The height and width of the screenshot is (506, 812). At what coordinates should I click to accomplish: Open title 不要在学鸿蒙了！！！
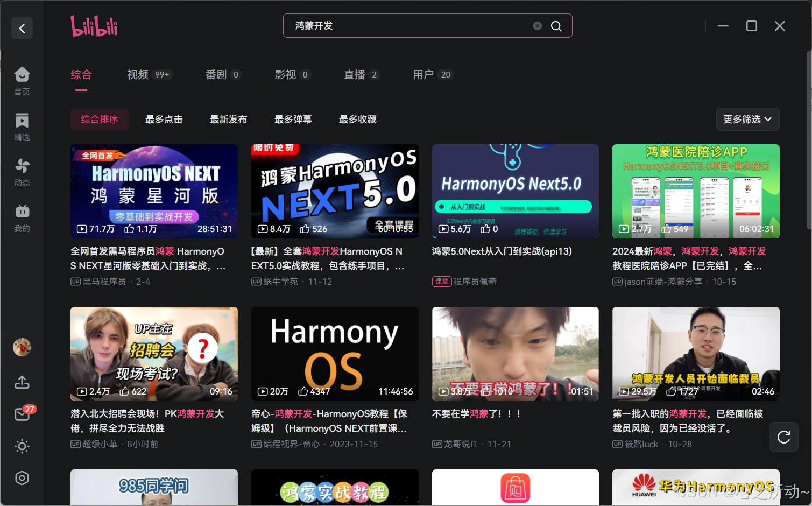[476, 414]
